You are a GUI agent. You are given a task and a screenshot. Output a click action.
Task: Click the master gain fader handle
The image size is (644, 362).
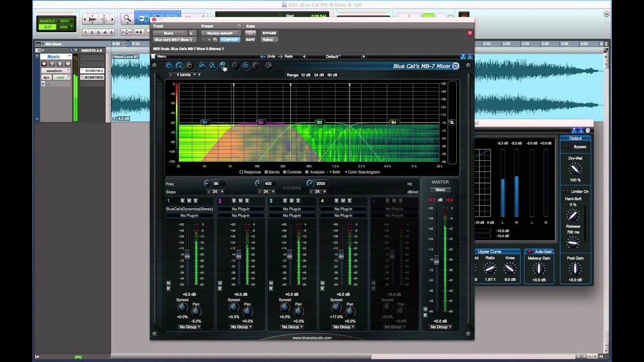pyautogui.click(x=436, y=260)
